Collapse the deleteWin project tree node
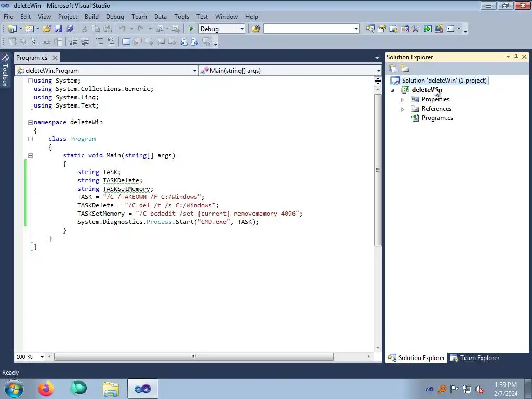Screen dimensions: 532x399 coord(393,90)
